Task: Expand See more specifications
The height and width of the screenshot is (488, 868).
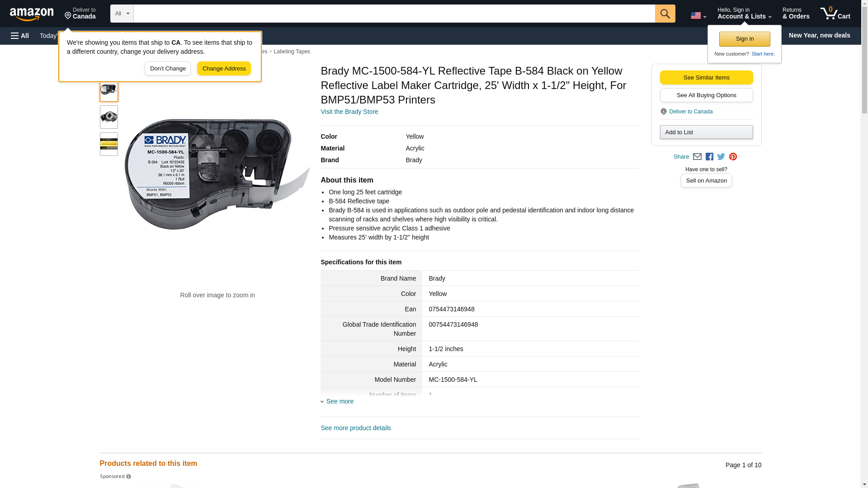Action: (x=340, y=401)
